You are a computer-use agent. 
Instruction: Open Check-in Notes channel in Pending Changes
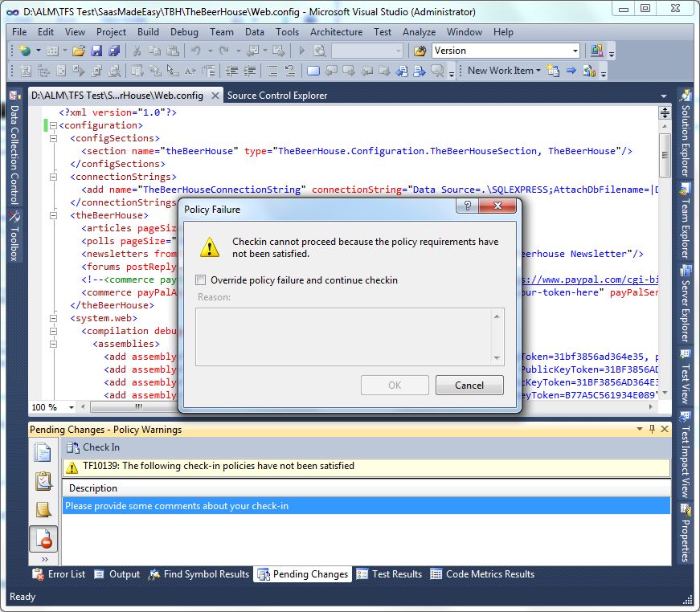[43, 509]
